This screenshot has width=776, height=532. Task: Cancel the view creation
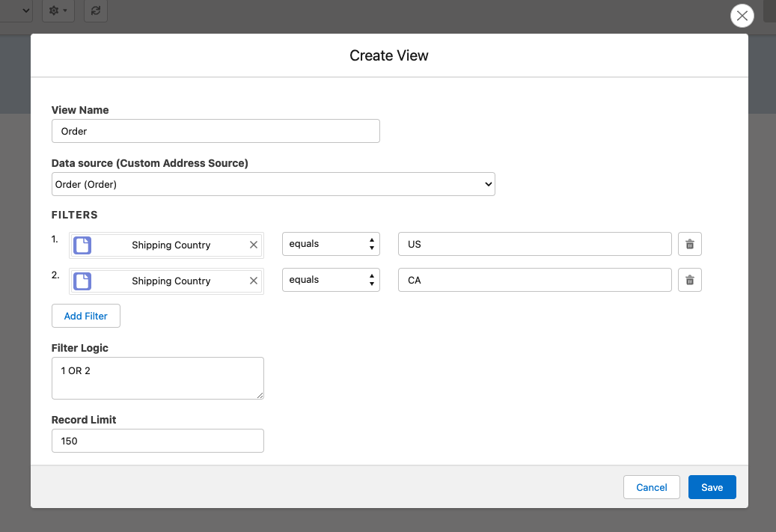pyautogui.click(x=651, y=487)
